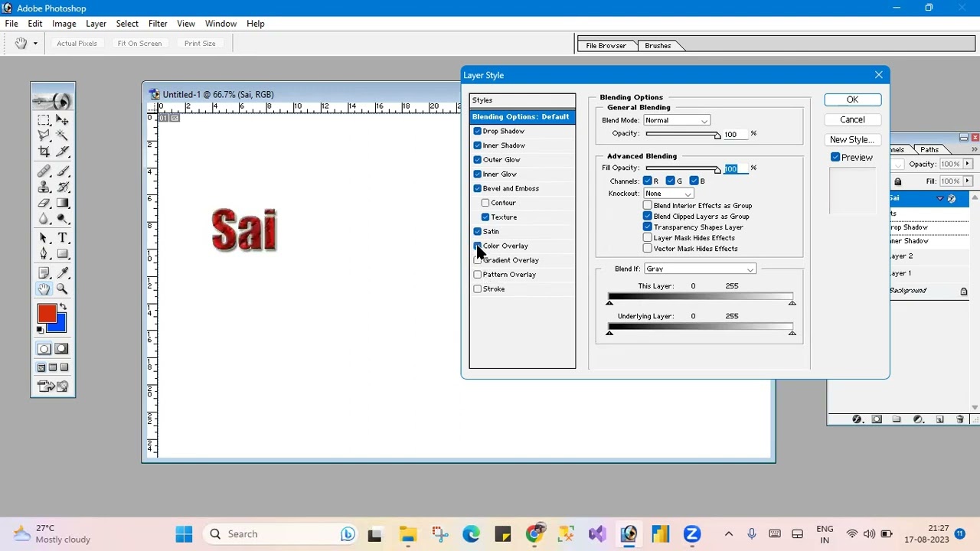Click Jump to ImageReady icon

53,386
